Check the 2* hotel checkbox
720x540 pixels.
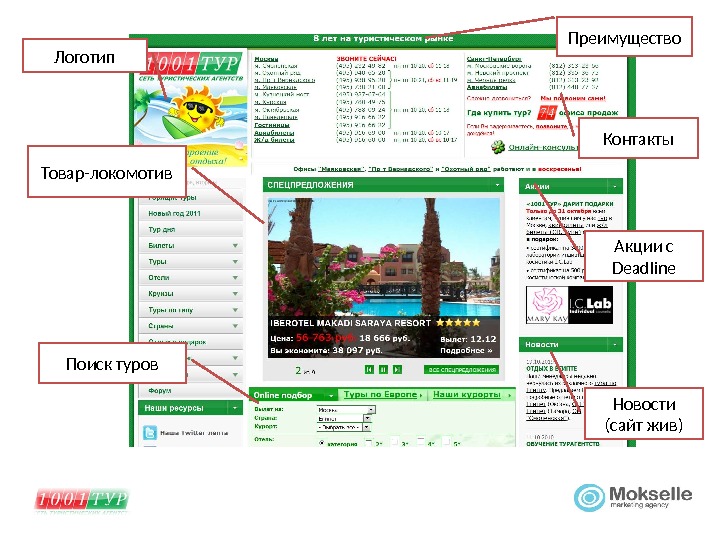[x=368, y=443]
